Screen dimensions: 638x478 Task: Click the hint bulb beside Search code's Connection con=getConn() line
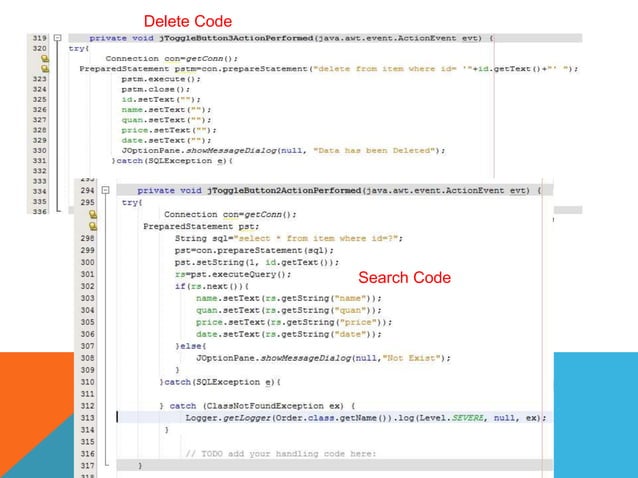pyautogui.click(x=93, y=214)
